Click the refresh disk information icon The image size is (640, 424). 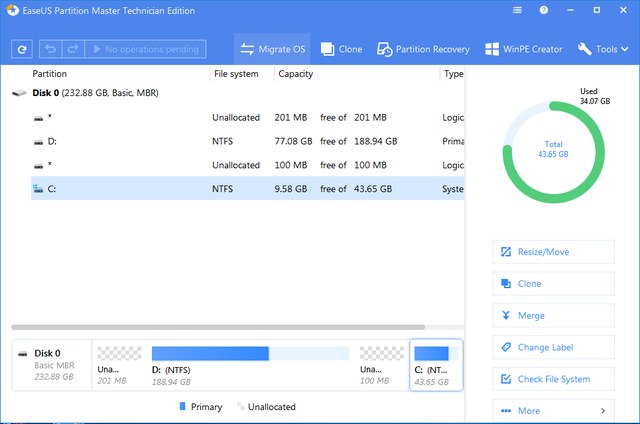point(22,48)
